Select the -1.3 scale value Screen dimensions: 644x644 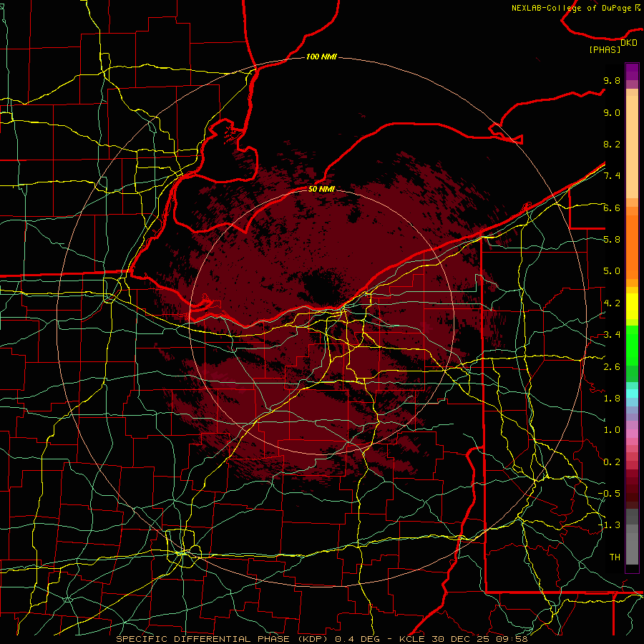pyautogui.click(x=609, y=525)
